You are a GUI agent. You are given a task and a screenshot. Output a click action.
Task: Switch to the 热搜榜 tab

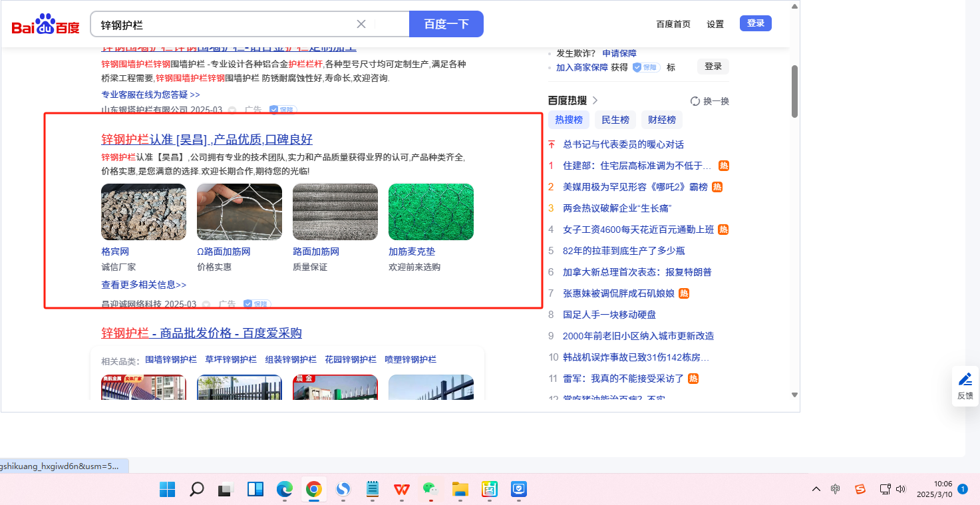569,120
